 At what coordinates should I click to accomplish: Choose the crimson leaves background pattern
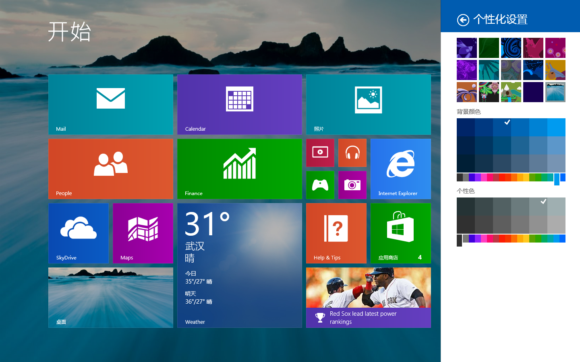click(533, 48)
